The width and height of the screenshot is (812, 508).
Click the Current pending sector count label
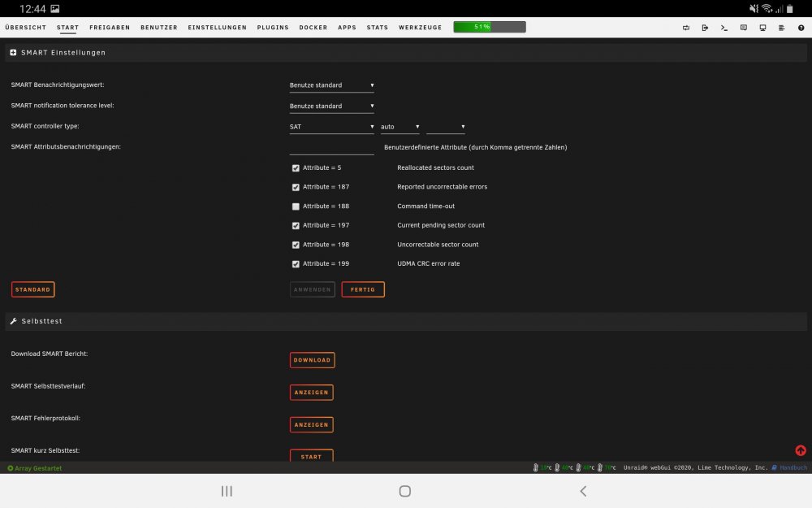[x=441, y=225]
